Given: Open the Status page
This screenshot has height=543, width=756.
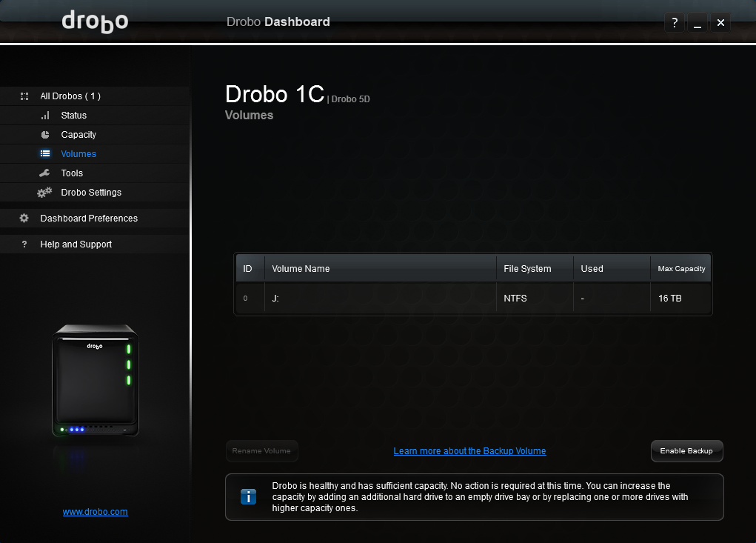Looking at the screenshot, I should 74,116.
